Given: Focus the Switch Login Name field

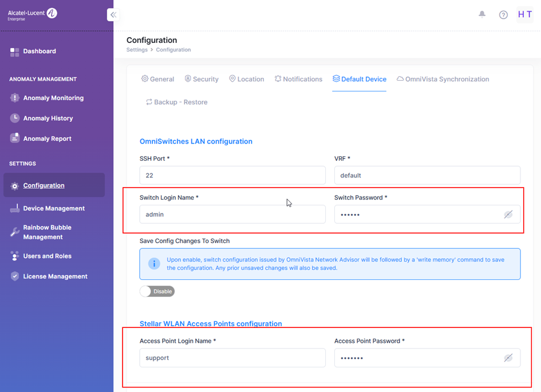Looking at the screenshot, I should pos(232,215).
